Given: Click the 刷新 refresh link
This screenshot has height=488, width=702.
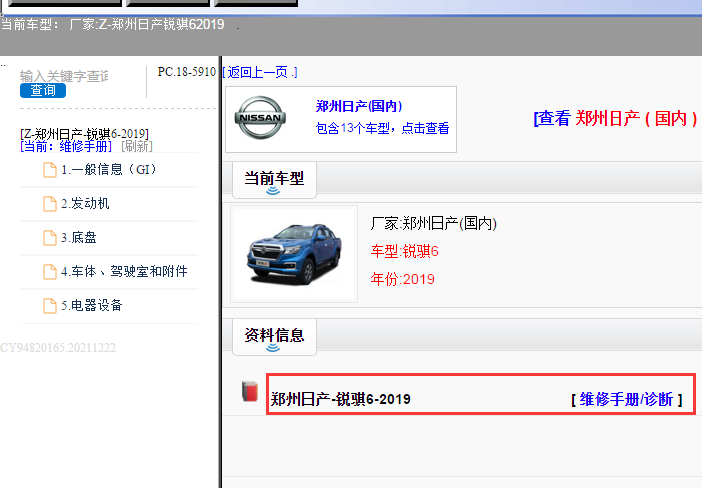Looking at the screenshot, I should 137,146.
